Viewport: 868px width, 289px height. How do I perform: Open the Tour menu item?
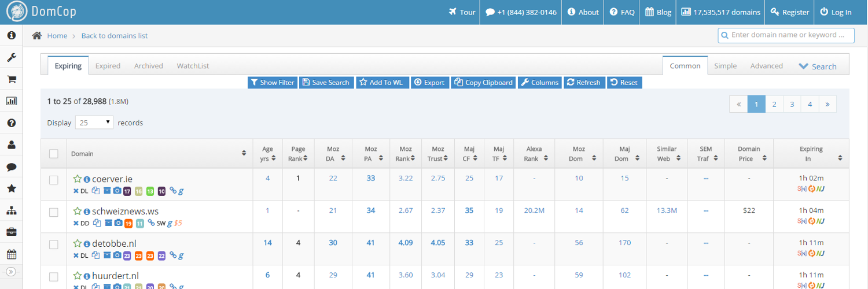click(x=462, y=12)
